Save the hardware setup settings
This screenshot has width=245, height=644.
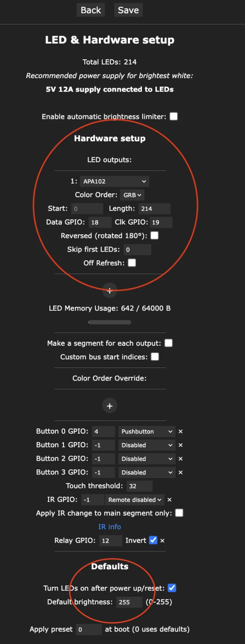tap(128, 10)
